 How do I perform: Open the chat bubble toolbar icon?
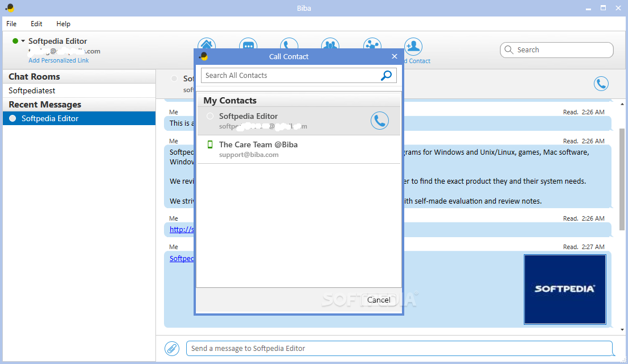248,44
